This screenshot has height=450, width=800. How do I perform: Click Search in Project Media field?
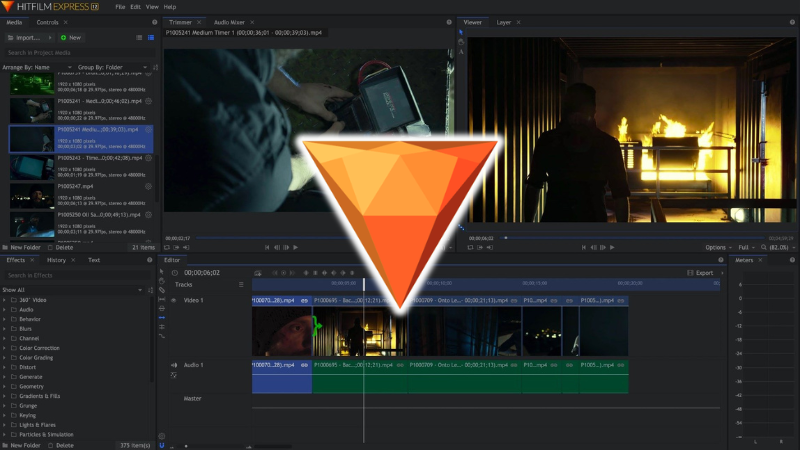coord(80,53)
